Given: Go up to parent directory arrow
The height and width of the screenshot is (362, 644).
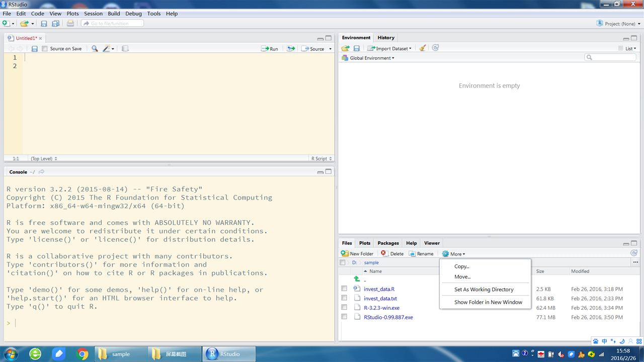Looking at the screenshot, I should tap(357, 280).
